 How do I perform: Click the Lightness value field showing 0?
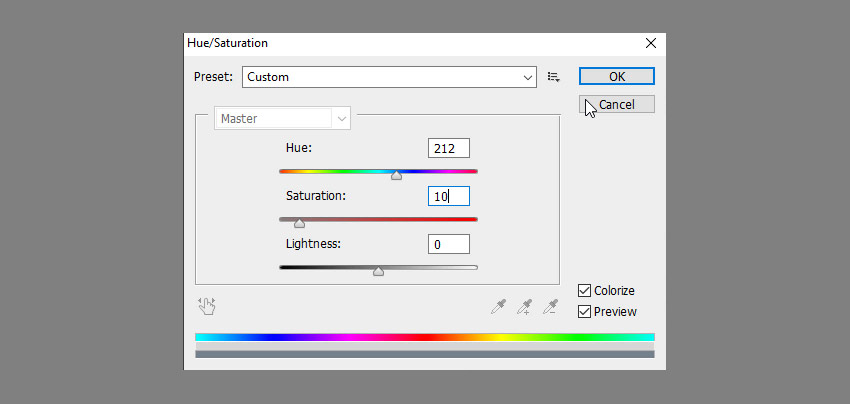tap(449, 245)
